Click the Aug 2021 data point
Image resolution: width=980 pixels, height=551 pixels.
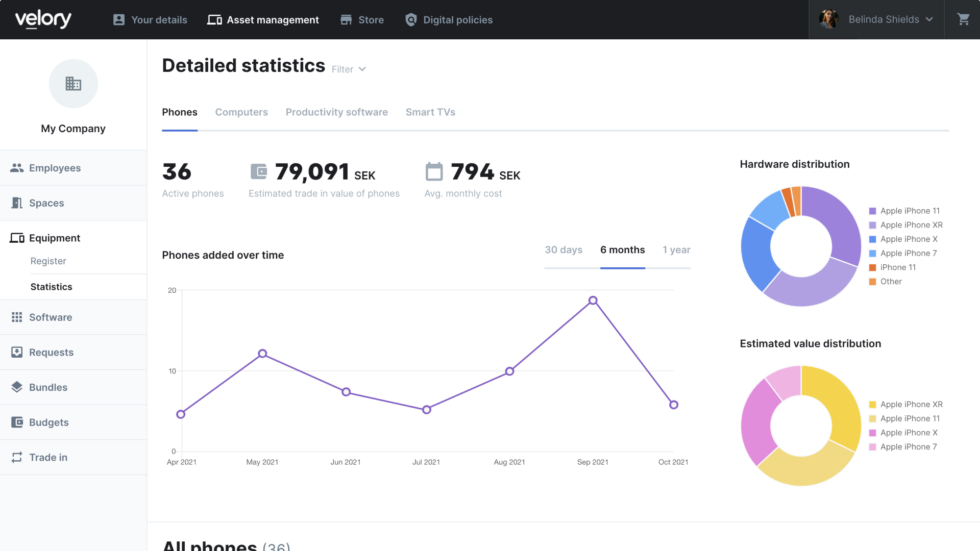click(509, 371)
